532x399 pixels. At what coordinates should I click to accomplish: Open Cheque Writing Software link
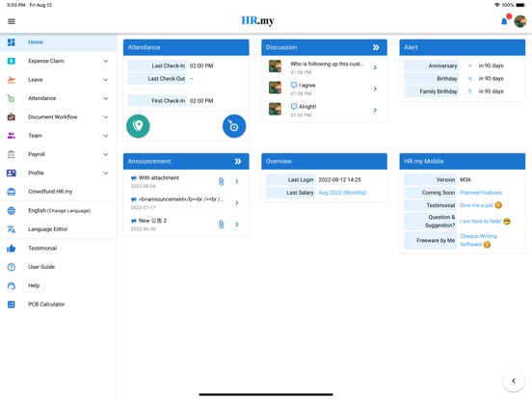point(478,240)
